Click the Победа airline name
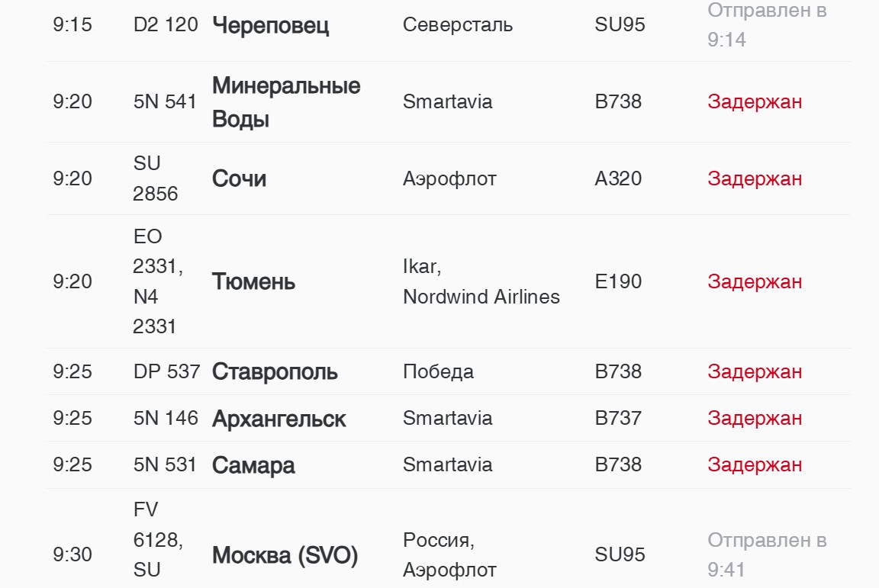879x588 pixels. (x=438, y=371)
